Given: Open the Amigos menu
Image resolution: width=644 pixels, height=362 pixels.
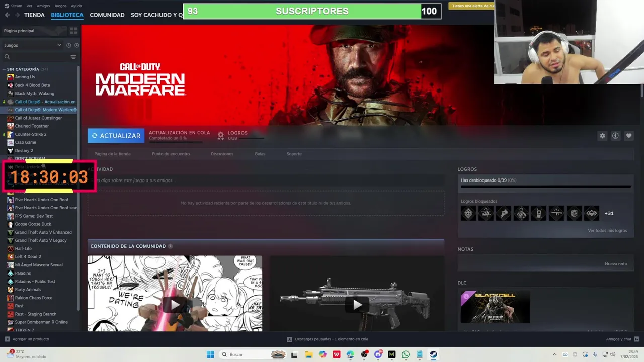Looking at the screenshot, I should (43, 6).
